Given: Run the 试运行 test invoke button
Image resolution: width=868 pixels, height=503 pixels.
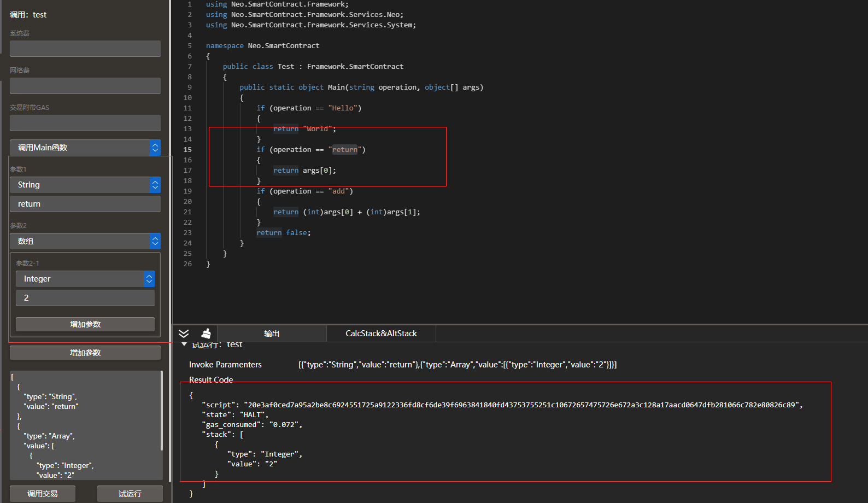Looking at the screenshot, I should point(130,494).
